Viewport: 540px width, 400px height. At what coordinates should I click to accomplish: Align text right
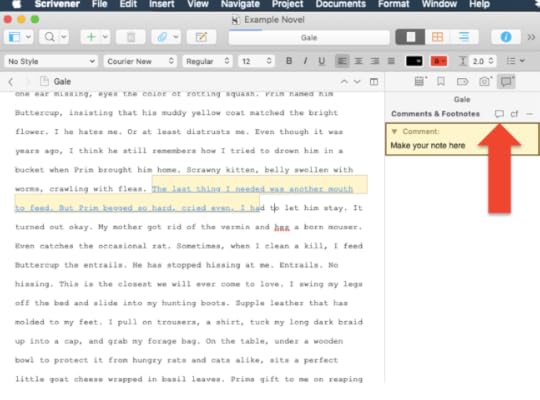click(x=375, y=61)
